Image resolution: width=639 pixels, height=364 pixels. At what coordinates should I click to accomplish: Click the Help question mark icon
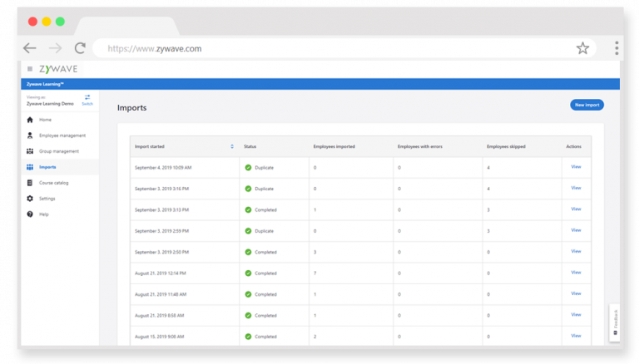pyautogui.click(x=30, y=214)
